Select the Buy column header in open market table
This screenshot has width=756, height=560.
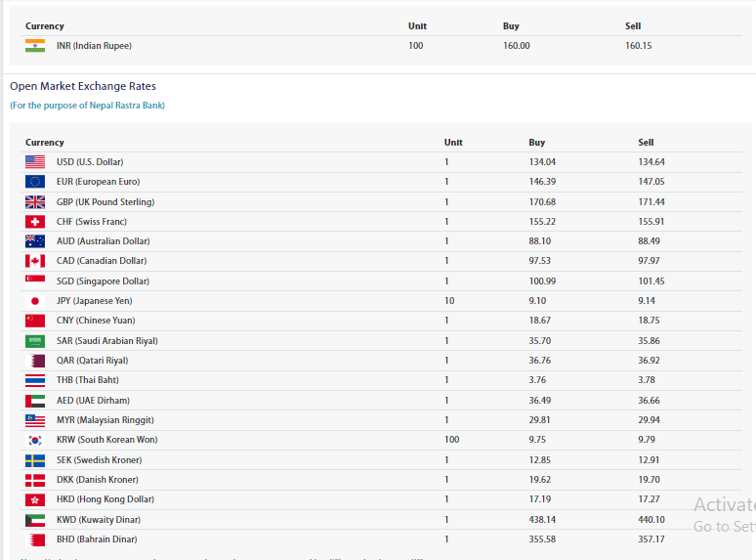(x=537, y=143)
